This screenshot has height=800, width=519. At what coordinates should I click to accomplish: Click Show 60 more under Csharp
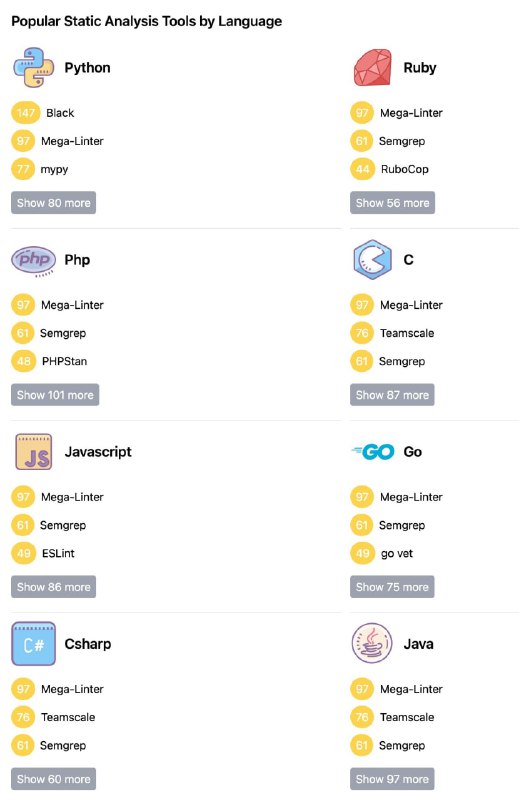pos(54,779)
